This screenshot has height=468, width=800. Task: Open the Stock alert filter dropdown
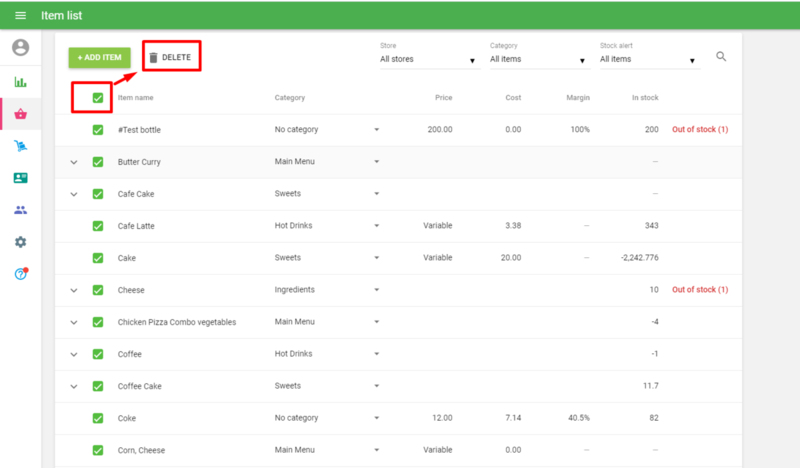click(x=649, y=60)
